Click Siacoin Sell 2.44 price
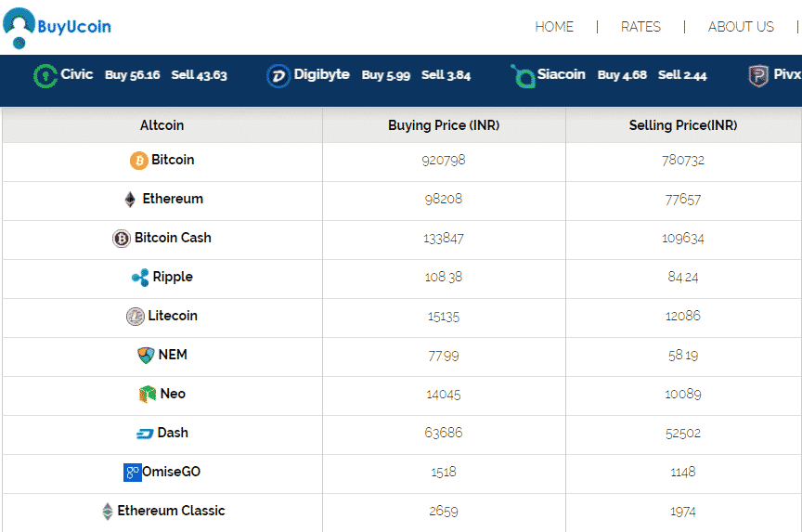The image size is (802, 532). (682, 75)
